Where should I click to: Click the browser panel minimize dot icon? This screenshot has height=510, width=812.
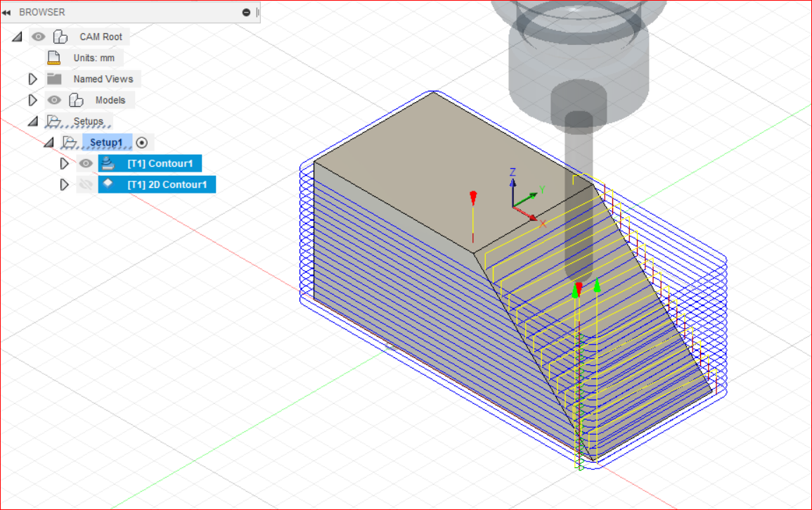(x=247, y=12)
